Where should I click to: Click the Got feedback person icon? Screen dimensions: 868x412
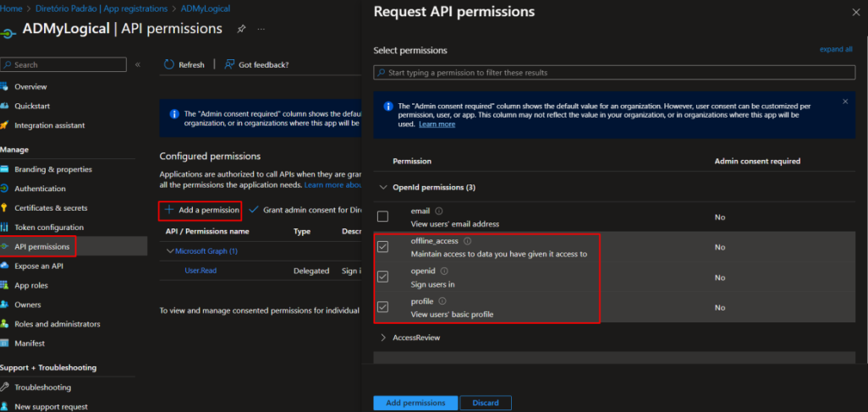[x=229, y=65]
